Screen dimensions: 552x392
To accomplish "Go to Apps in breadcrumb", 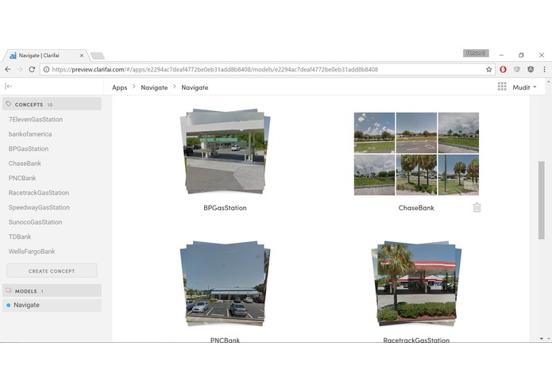I will coord(119,87).
